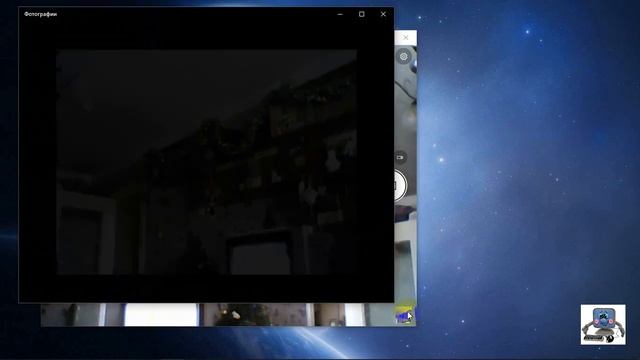Take a photo with Camera shutter button
The width and height of the screenshot is (640, 360).
tap(400, 186)
